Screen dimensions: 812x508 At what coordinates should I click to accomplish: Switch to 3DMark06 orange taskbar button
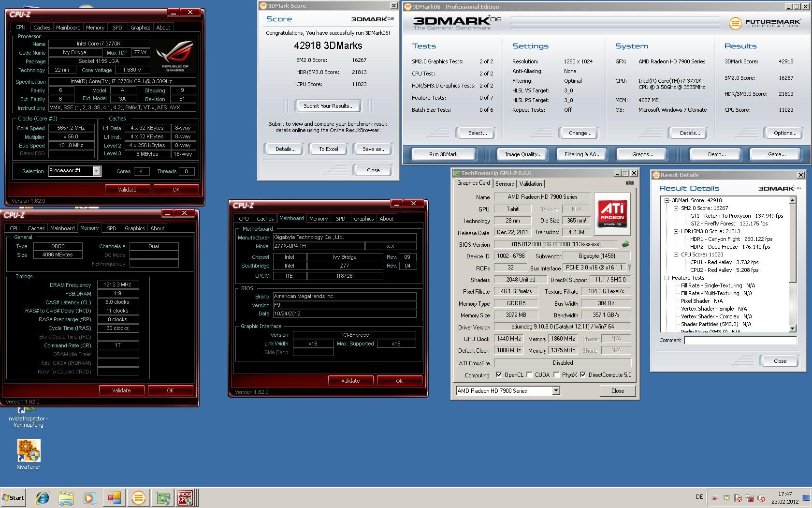click(x=139, y=497)
